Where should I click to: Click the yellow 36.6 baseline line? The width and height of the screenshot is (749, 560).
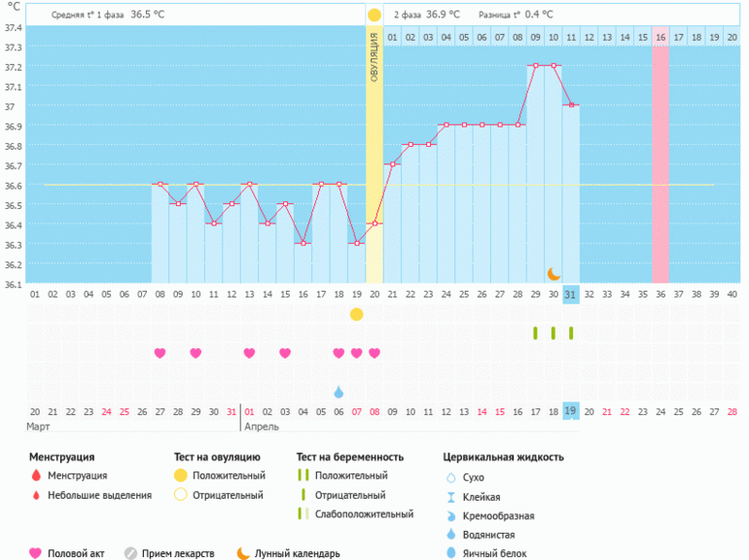click(x=97, y=185)
